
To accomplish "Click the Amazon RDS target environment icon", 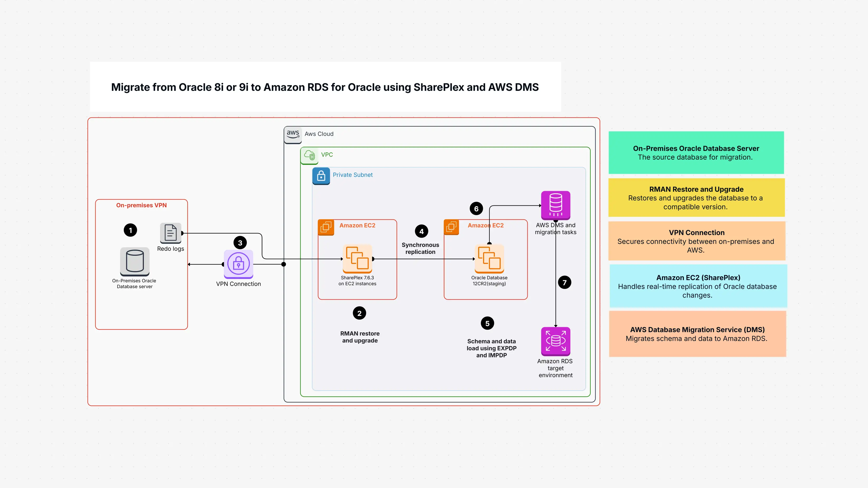I will click(556, 342).
